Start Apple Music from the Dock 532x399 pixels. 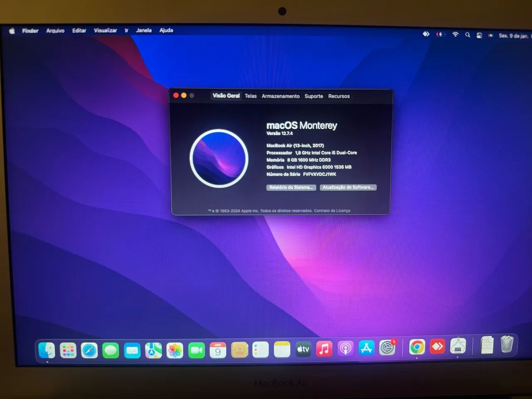tap(324, 349)
